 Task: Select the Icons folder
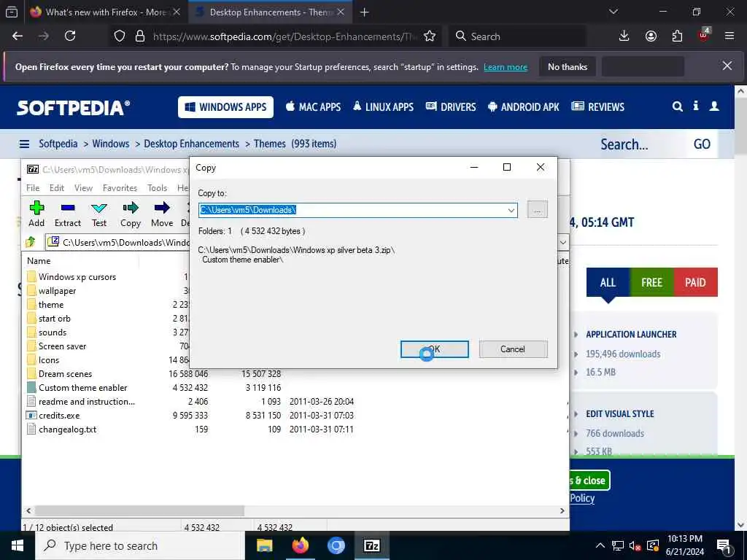(43, 360)
